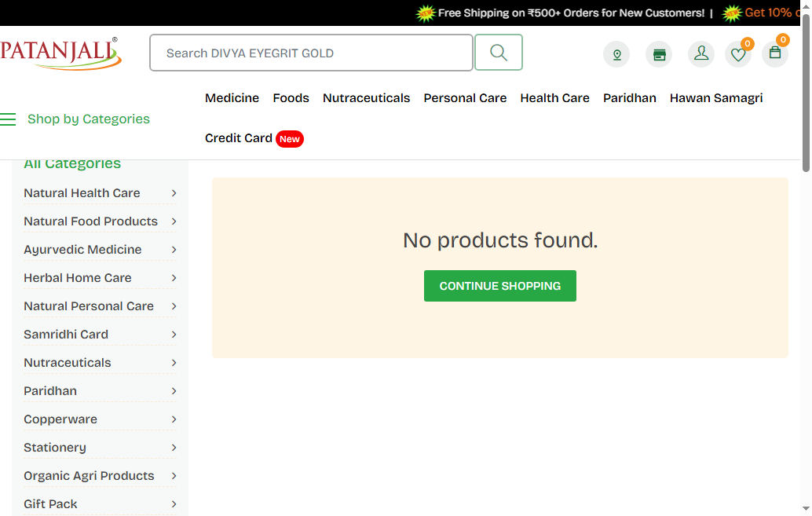This screenshot has height=516, width=812.
Task: Click the CONTINUE SHOPPING button
Action: coord(499,286)
